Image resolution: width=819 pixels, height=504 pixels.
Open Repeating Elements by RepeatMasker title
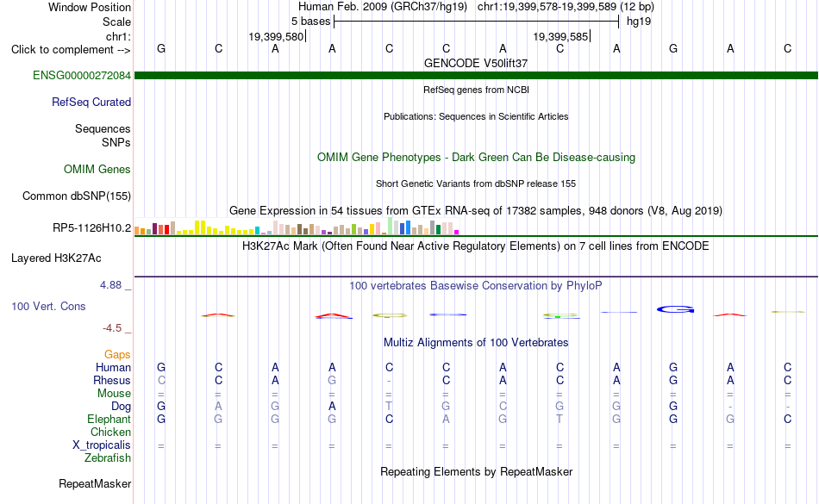tap(476, 471)
